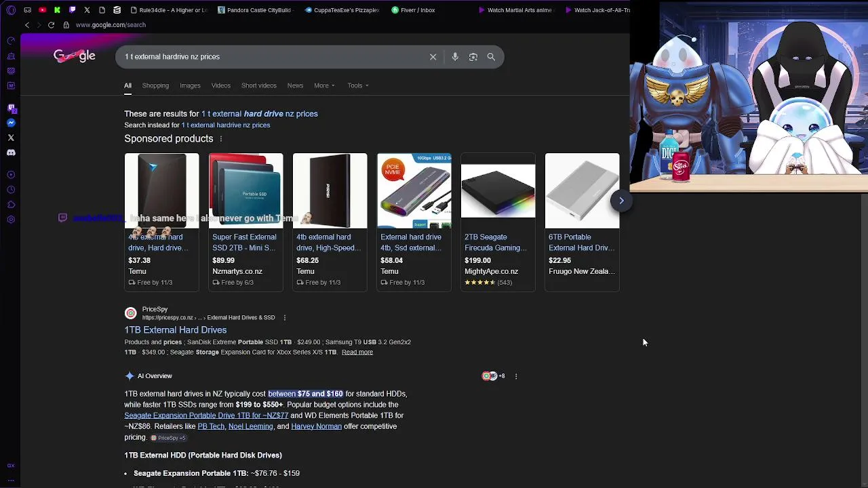Select the Videos search filter

pos(221,85)
